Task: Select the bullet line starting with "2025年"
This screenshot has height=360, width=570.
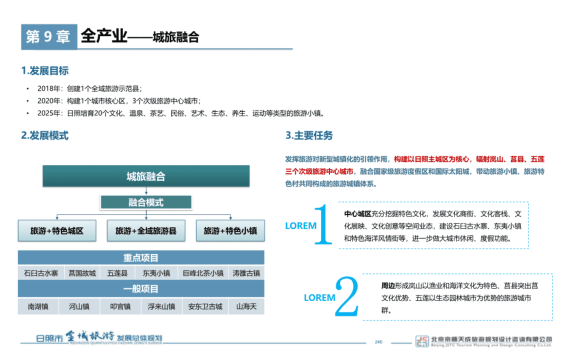Action: click(181, 113)
